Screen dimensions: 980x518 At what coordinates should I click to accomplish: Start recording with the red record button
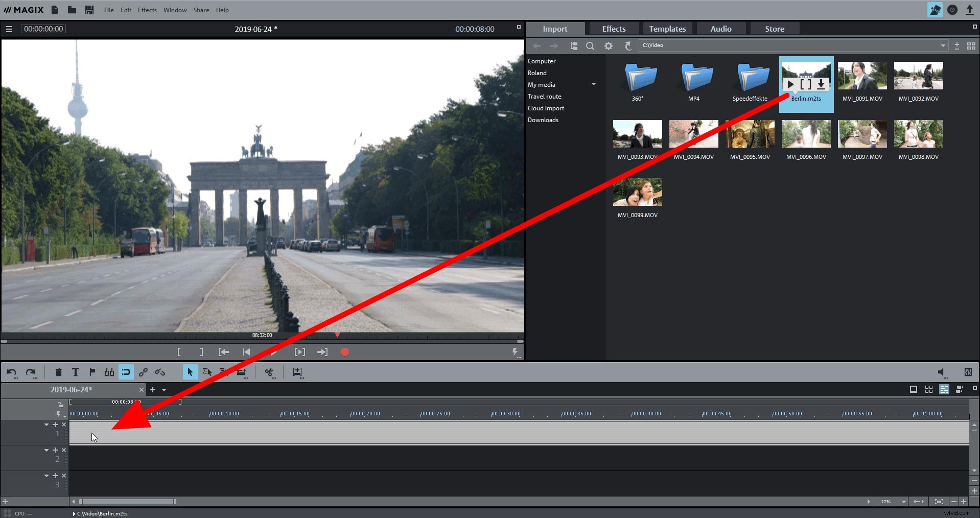click(x=344, y=351)
